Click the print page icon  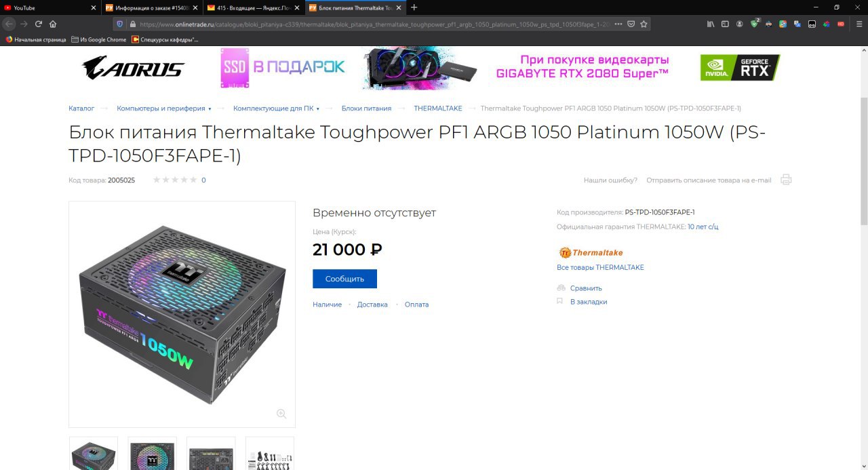[786, 180]
